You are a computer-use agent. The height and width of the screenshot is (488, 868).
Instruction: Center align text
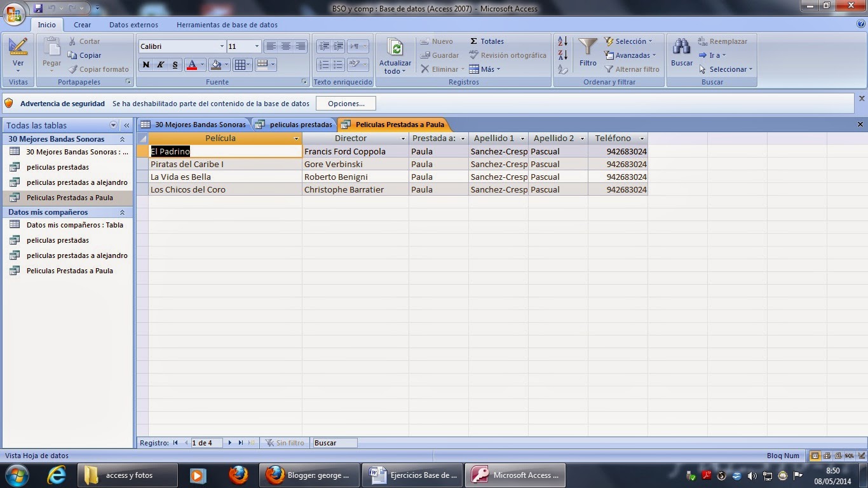click(x=286, y=46)
